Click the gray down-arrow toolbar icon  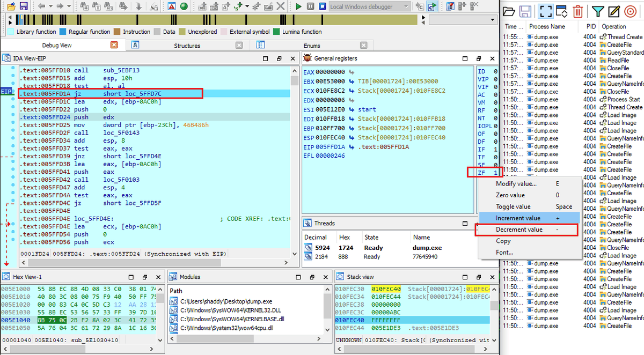tap(138, 6)
